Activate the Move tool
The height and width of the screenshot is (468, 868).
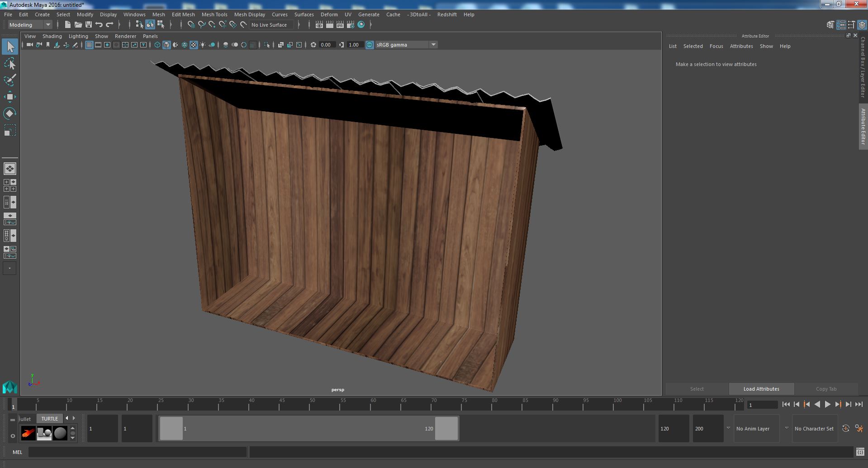(x=10, y=97)
